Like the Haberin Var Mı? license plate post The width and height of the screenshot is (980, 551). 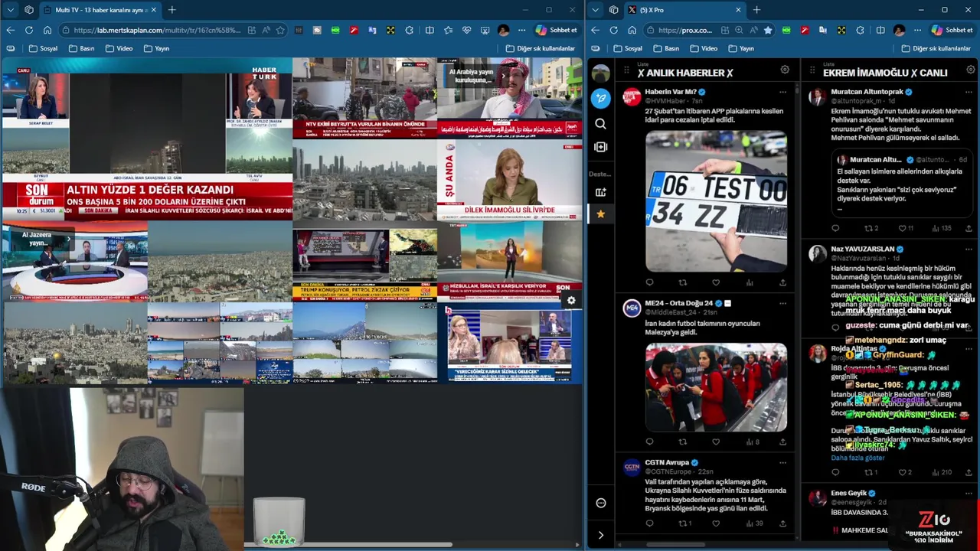point(716,282)
